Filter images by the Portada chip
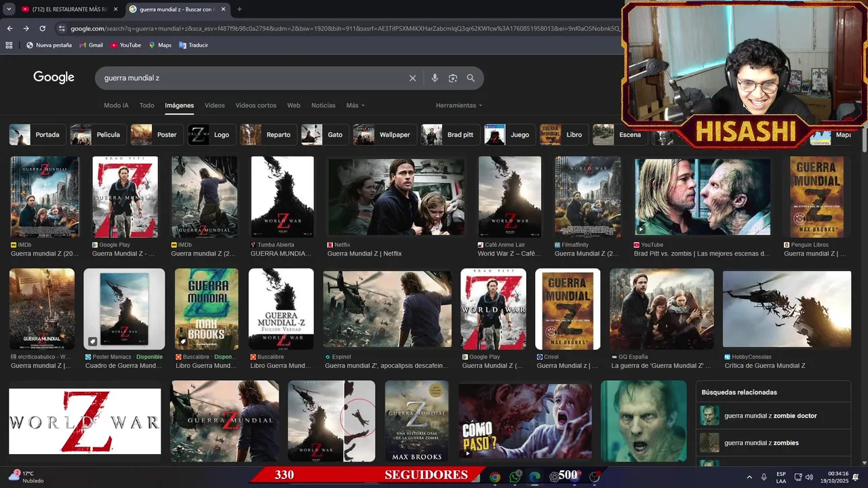Viewport: 868px width, 488px height. click(38, 135)
